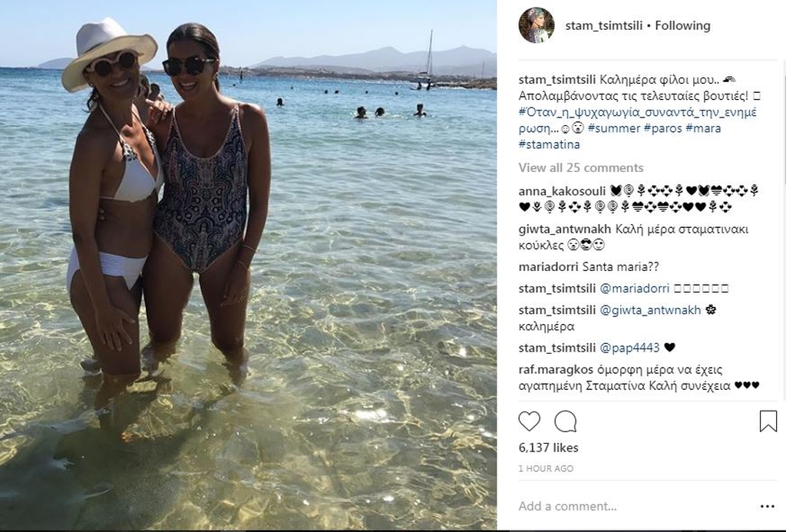
Task: Open the #mara hashtag
Action: [x=703, y=128]
